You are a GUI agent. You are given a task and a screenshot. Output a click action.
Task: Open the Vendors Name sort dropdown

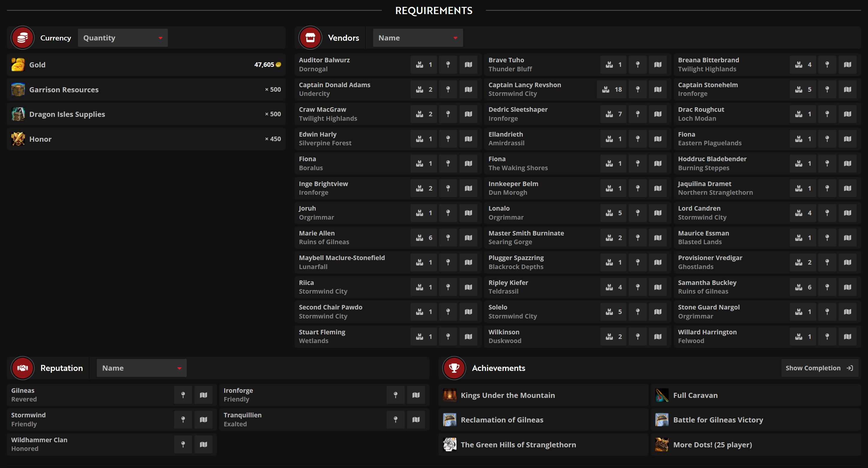[x=418, y=38]
